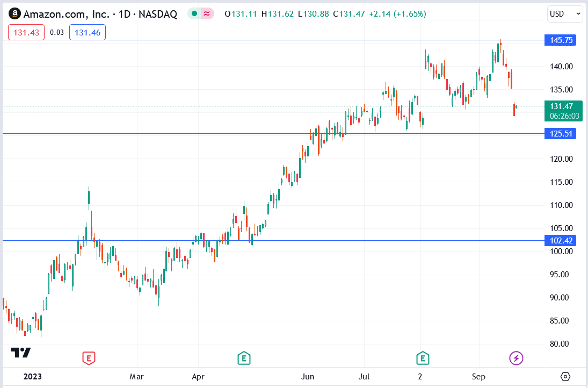Viewport: 588px width, 388px height.
Task: Click the 2 August time axis label
Action: pyautogui.click(x=420, y=376)
